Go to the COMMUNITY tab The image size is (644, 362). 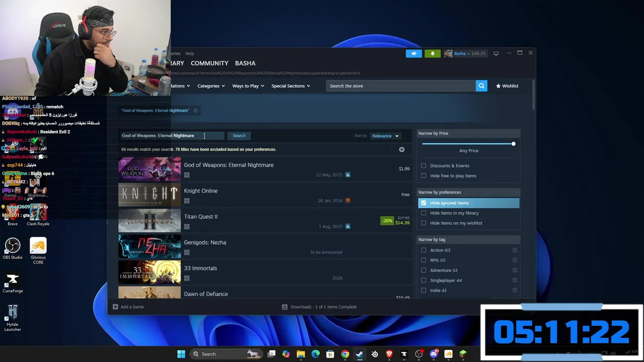(x=209, y=63)
